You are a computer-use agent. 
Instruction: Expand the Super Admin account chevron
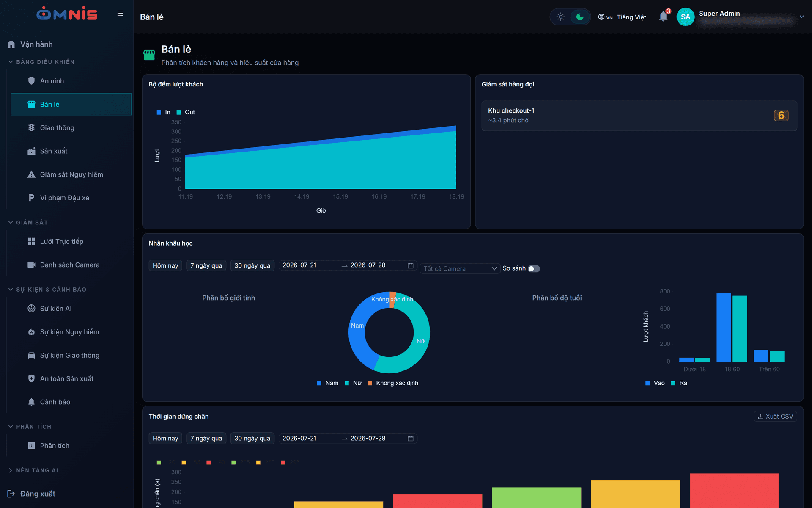click(801, 17)
